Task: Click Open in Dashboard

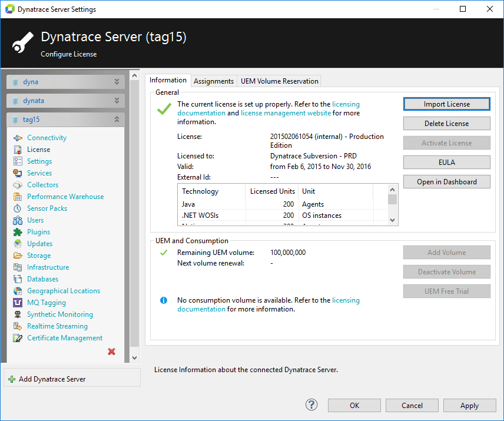Action: [446, 182]
